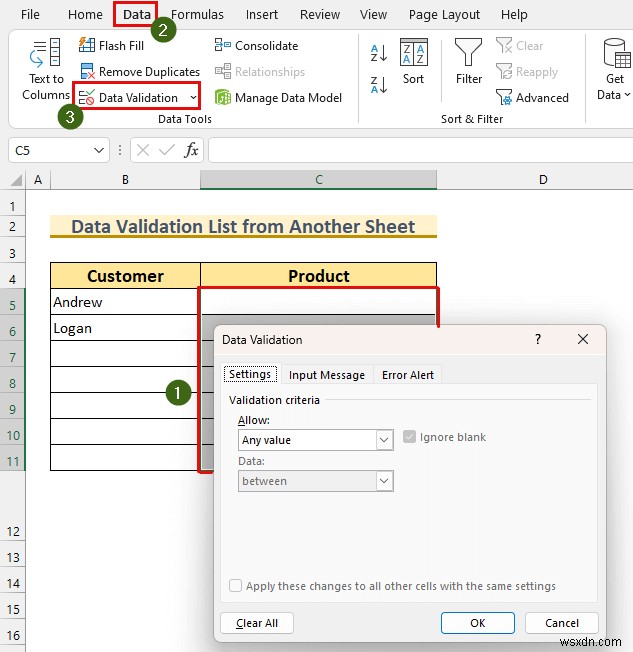Select the Input Message dialog tab
633x652 pixels.
tap(326, 375)
